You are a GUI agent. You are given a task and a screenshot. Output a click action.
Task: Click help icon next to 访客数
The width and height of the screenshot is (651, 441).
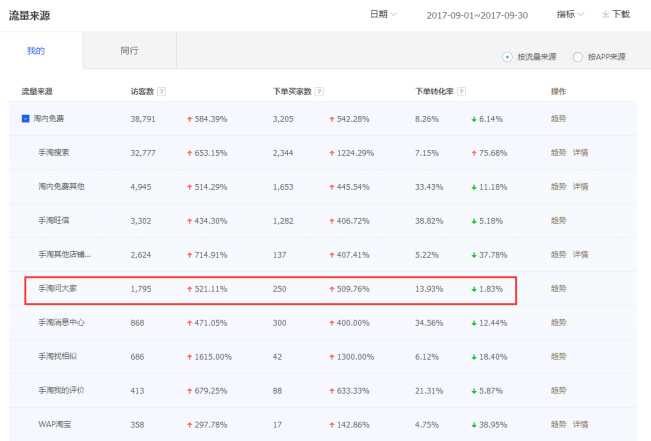pyautogui.click(x=162, y=92)
